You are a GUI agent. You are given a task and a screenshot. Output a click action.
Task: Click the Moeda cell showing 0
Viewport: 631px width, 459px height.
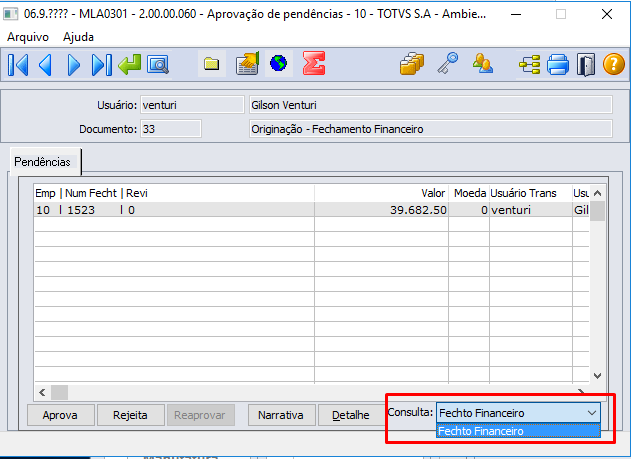[469, 210]
